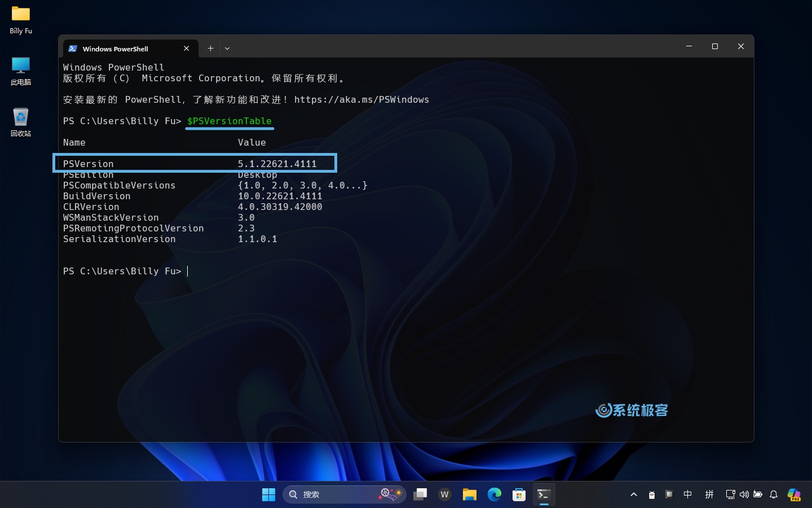This screenshot has height=508, width=812.
Task: Expand the new tab profile dropdown
Action: [x=227, y=49]
